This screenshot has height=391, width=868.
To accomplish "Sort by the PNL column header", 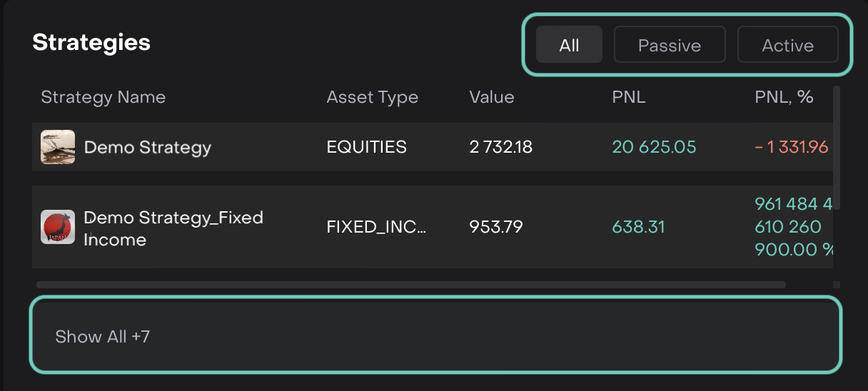I will pos(629,97).
